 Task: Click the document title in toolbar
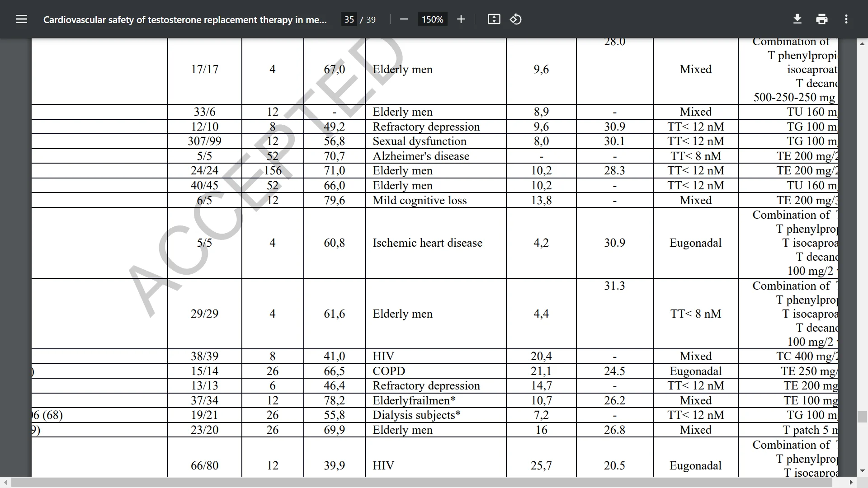(x=185, y=19)
